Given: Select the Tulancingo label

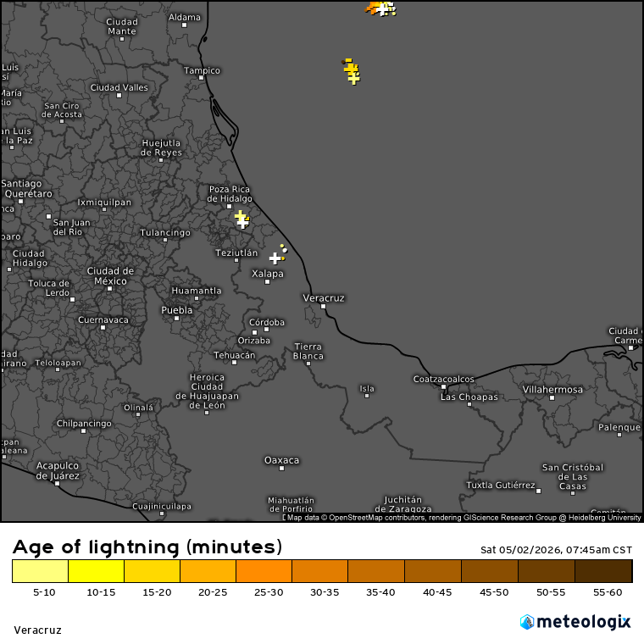Looking at the screenshot, I should [x=165, y=233].
